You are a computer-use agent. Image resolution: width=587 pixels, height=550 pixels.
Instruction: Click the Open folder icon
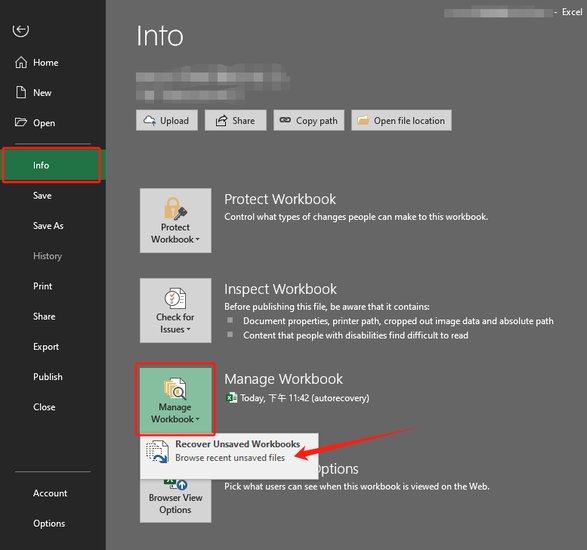pyautogui.click(x=21, y=122)
